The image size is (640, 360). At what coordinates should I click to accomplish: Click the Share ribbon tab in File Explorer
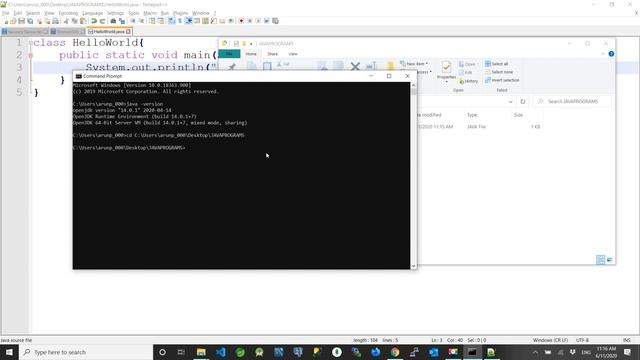[272, 54]
